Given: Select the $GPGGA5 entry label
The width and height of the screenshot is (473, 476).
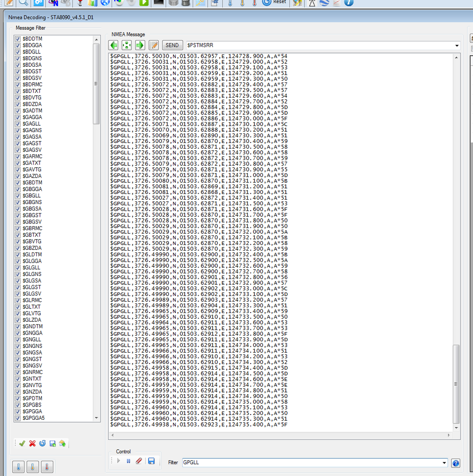Looking at the screenshot, I should click(x=34, y=418).
